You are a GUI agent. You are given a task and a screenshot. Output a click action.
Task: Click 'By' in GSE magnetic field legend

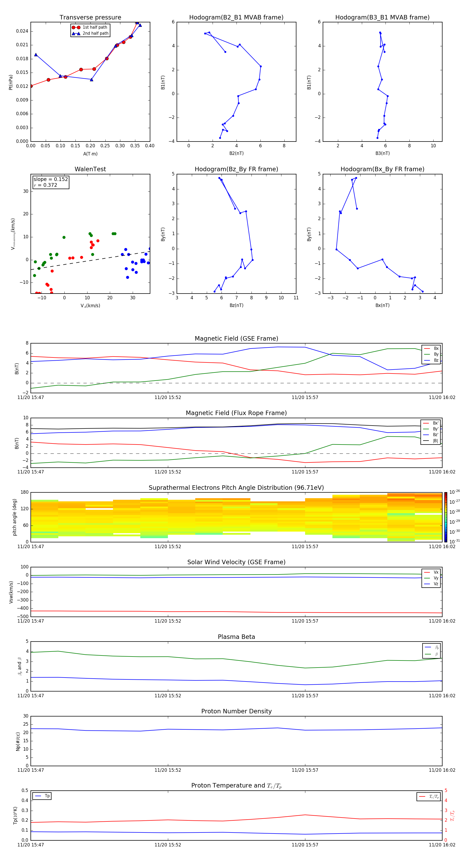pos(431,354)
